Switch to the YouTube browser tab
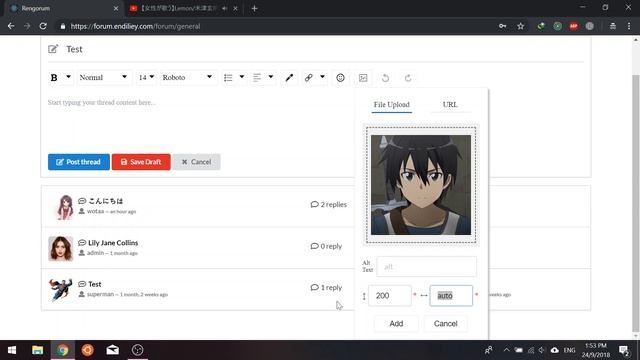The height and width of the screenshot is (360, 640). [183, 8]
